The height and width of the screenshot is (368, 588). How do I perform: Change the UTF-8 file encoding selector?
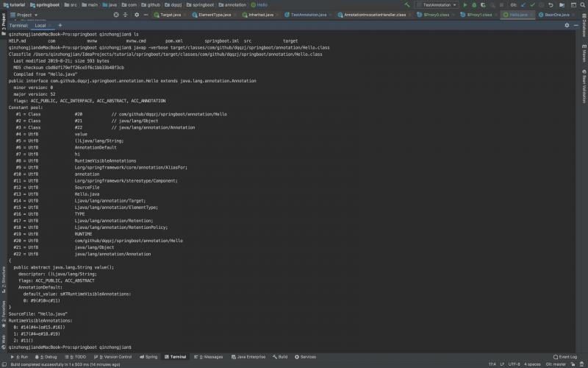coord(514,364)
